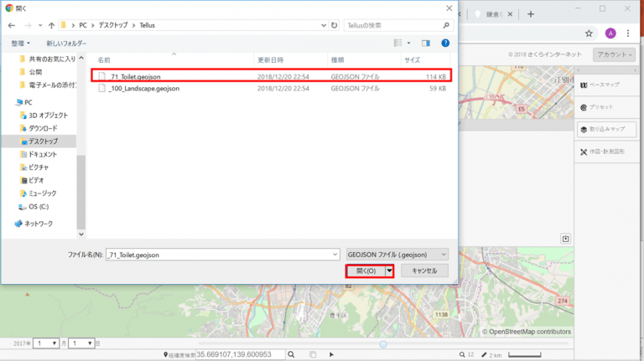Open the Chrome profile avatar

click(610, 34)
